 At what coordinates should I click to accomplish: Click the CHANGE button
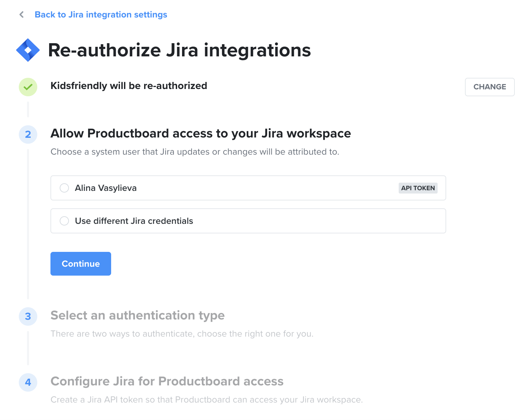(x=490, y=87)
